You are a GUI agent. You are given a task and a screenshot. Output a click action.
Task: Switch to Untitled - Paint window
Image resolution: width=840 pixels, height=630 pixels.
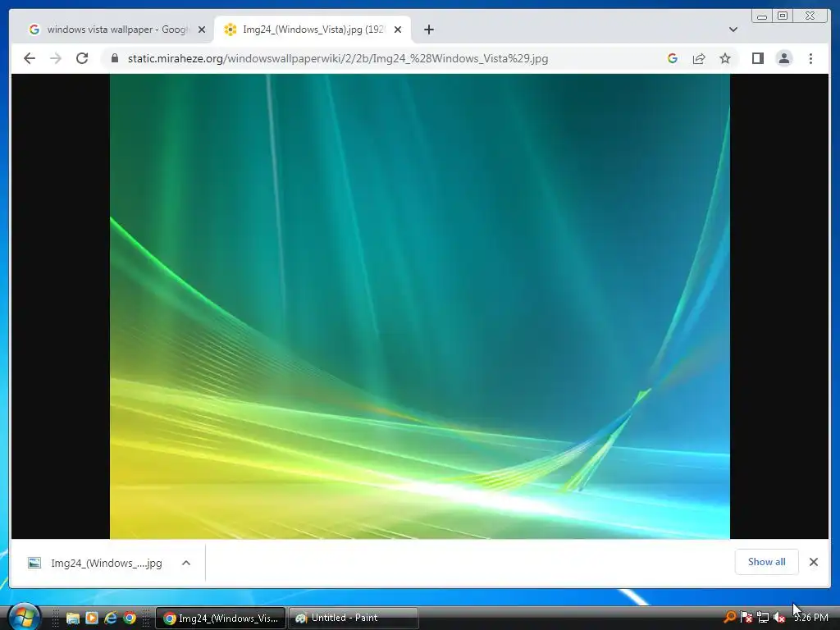(354, 619)
